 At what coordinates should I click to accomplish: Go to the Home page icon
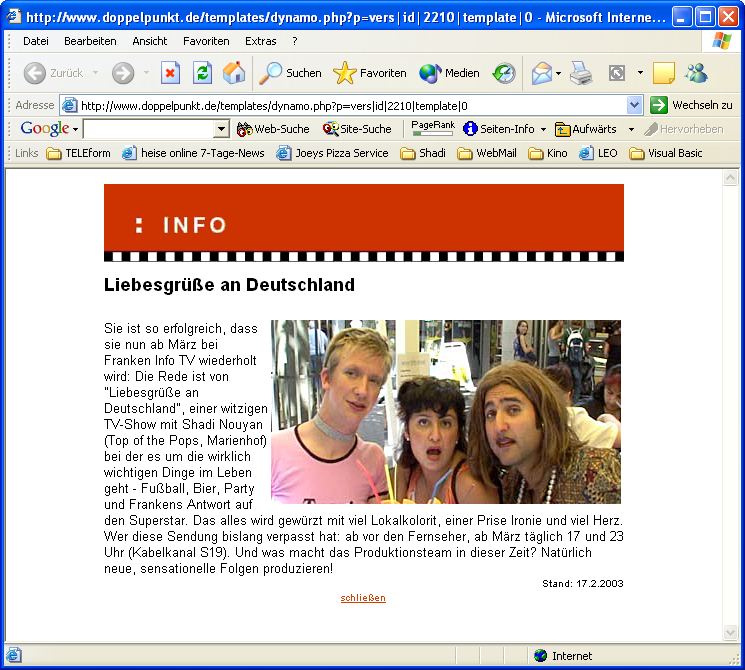pyautogui.click(x=233, y=73)
